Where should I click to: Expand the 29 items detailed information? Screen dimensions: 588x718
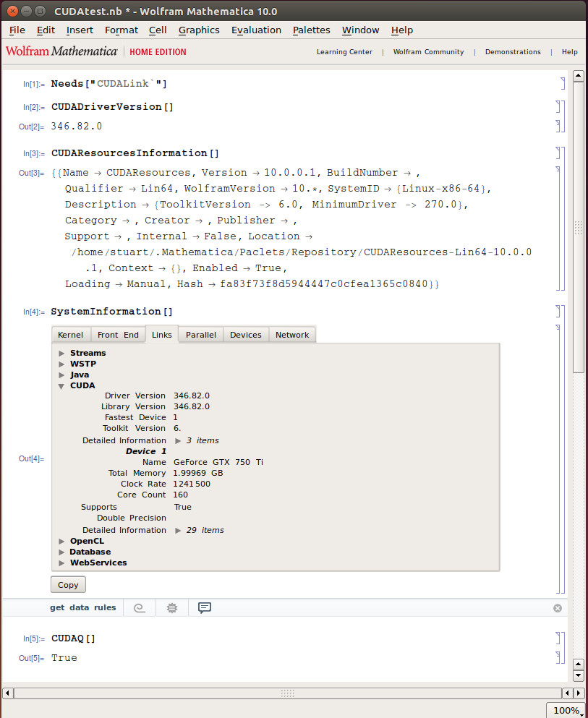tap(178, 530)
